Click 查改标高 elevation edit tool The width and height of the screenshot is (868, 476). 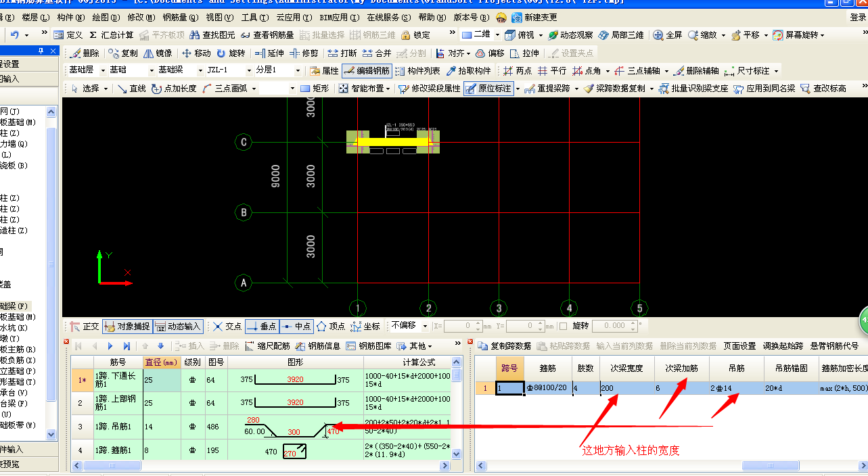coord(823,88)
